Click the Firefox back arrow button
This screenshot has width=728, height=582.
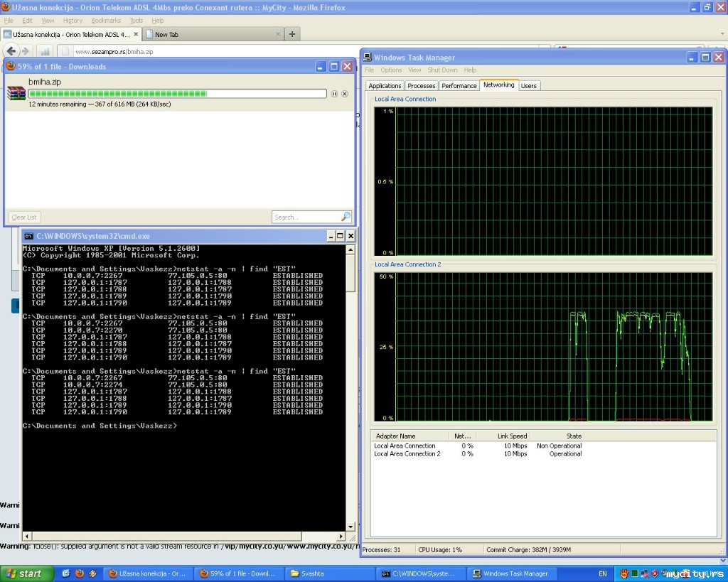[11, 50]
